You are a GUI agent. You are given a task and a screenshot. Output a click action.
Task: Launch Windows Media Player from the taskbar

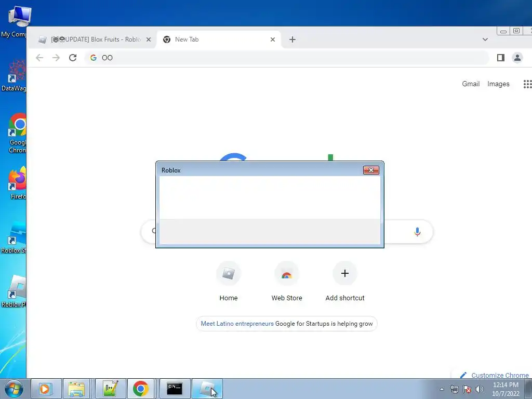coord(46,389)
